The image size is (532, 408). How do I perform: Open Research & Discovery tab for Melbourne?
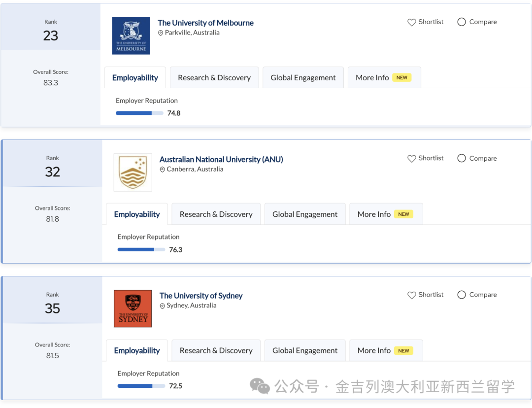[x=214, y=78]
